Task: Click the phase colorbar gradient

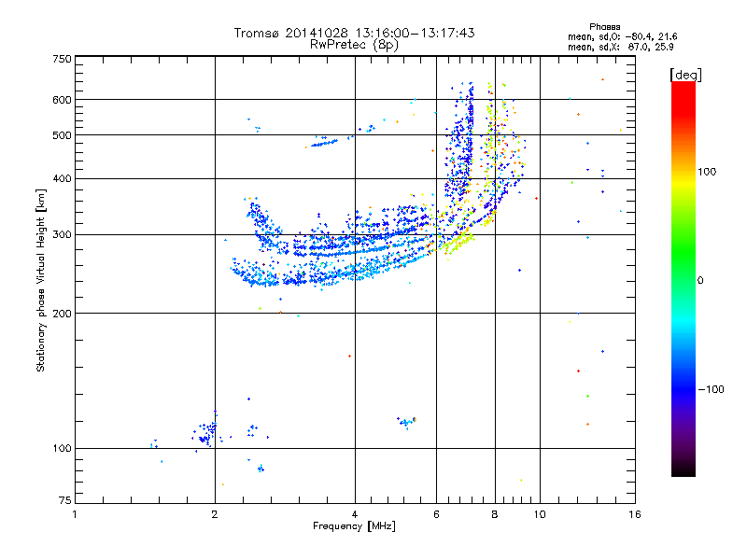Action: pyautogui.click(x=684, y=278)
